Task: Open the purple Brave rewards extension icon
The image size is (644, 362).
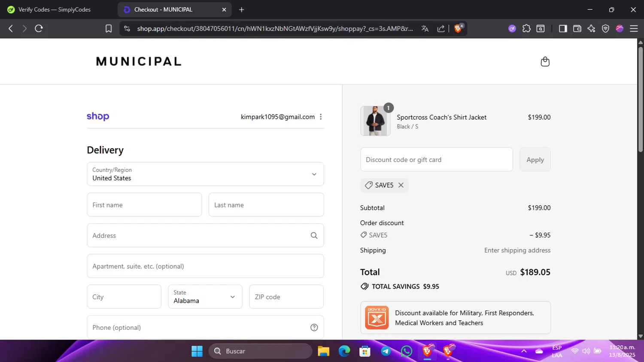Action: 512,28
